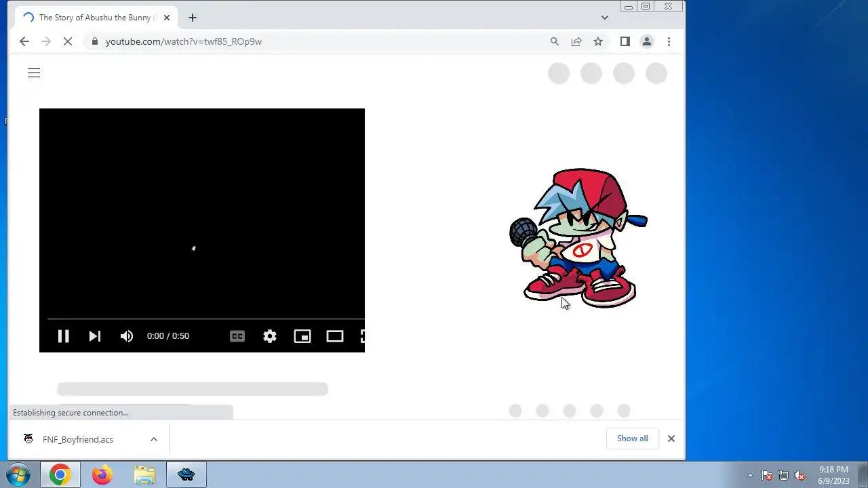Toggle closed captions on the video
The height and width of the screenshot is (488, 868).
237,336
